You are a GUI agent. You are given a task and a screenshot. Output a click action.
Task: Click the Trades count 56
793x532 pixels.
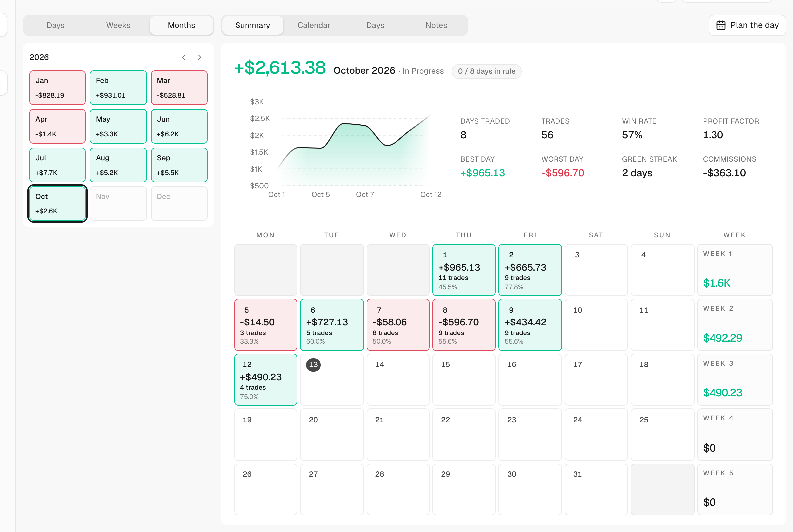[547, 135]
